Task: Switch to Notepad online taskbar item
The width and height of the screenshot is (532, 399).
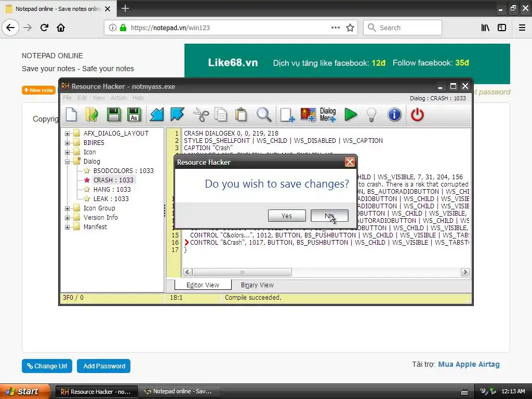Action: (179, 392)
